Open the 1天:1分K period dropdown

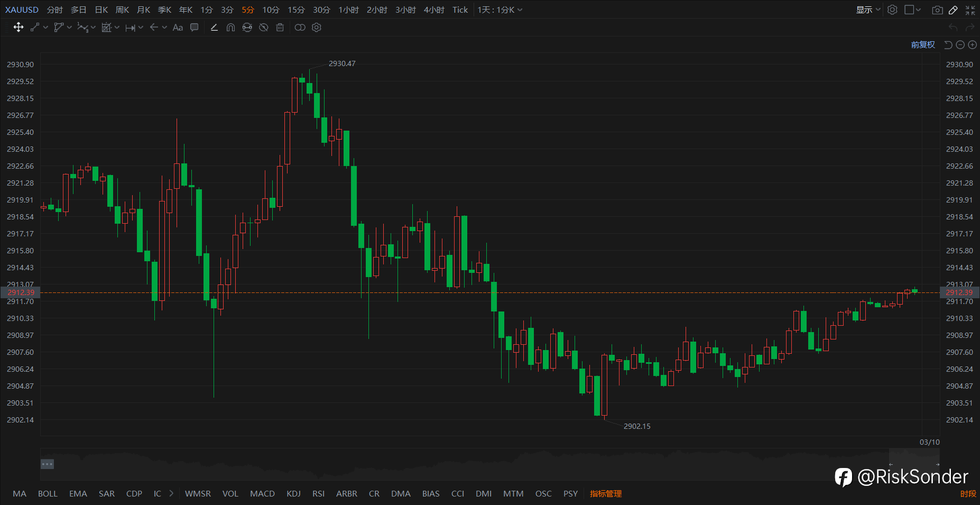click(500, 10)
